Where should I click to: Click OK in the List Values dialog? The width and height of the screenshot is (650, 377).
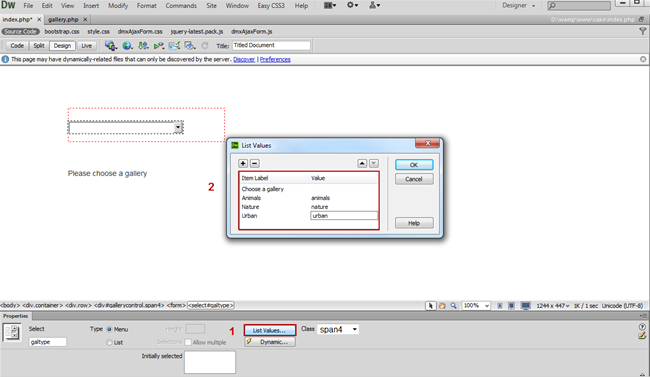point(414,165)
